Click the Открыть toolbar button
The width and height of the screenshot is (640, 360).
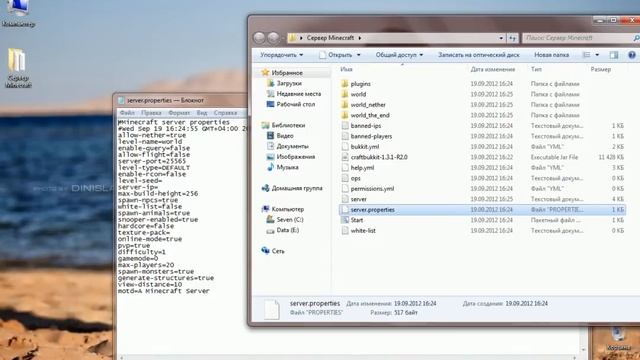pos(336,55)
